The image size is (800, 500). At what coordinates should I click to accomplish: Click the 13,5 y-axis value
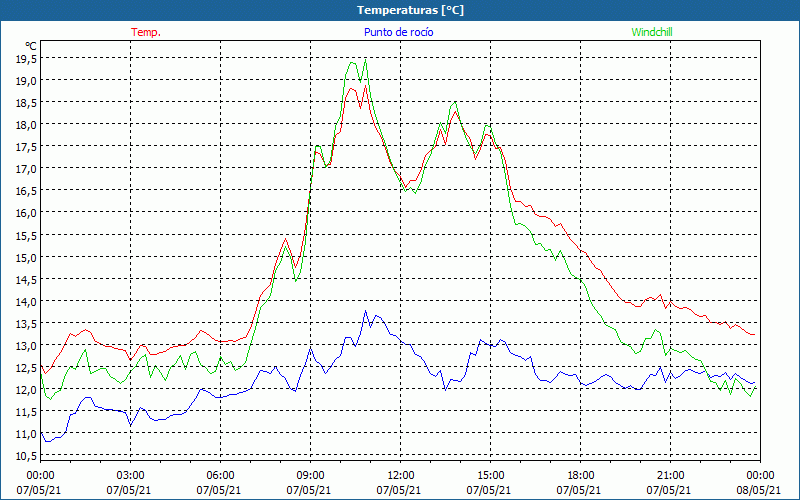pos(26,323)
